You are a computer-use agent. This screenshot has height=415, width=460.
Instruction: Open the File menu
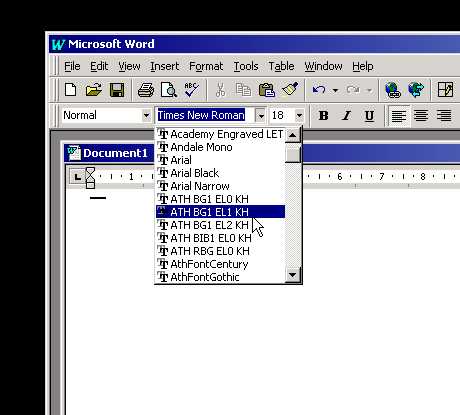click(72, 66)
